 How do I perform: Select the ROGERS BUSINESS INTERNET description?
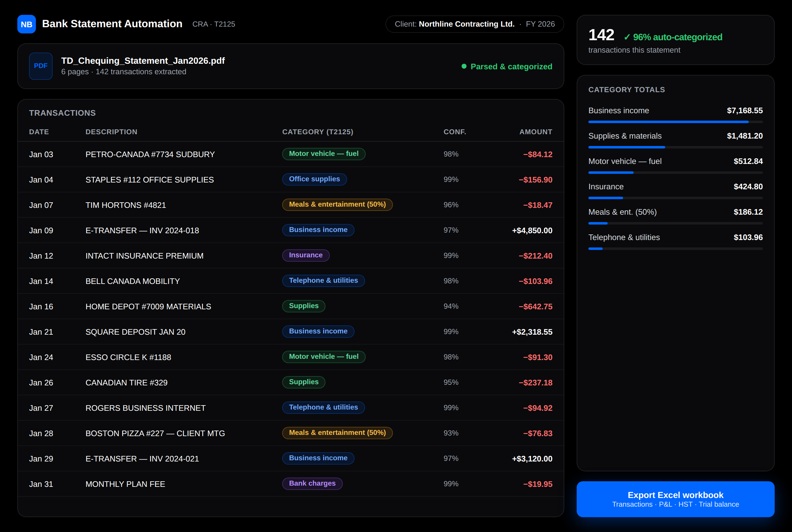[x=146, y=408]
